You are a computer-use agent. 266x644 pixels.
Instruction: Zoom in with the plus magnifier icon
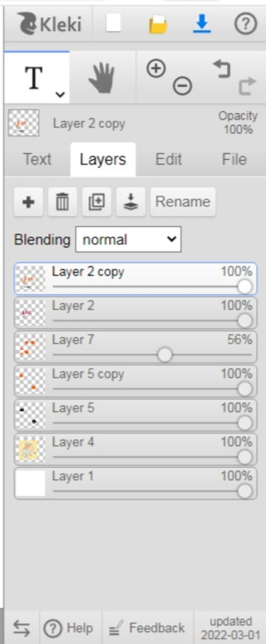tap(156, 69)
